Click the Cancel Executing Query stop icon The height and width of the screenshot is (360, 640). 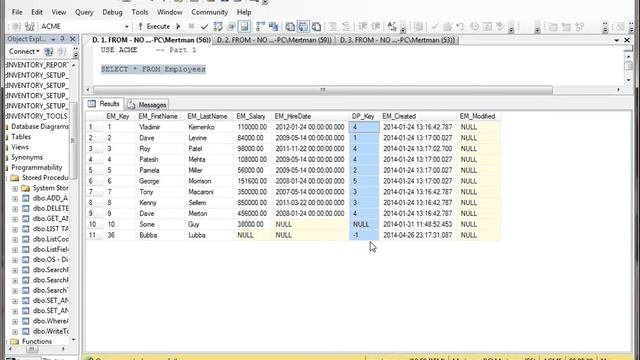[191, 27]
